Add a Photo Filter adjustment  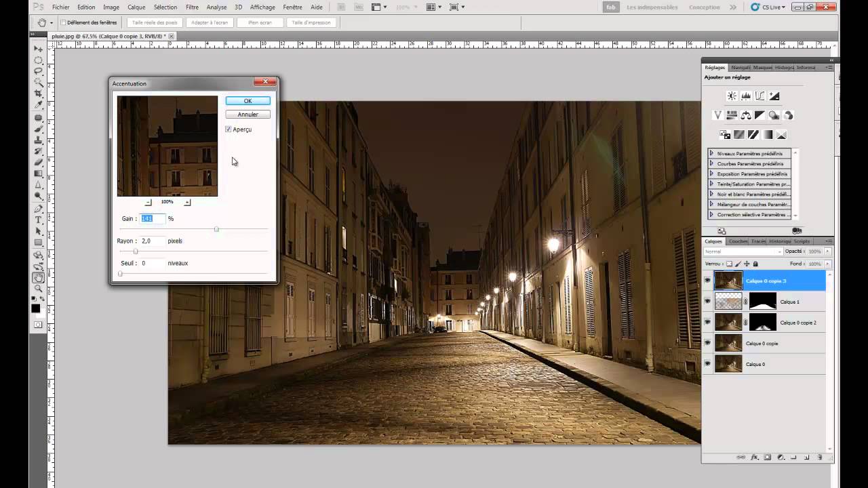click(774, 115)
